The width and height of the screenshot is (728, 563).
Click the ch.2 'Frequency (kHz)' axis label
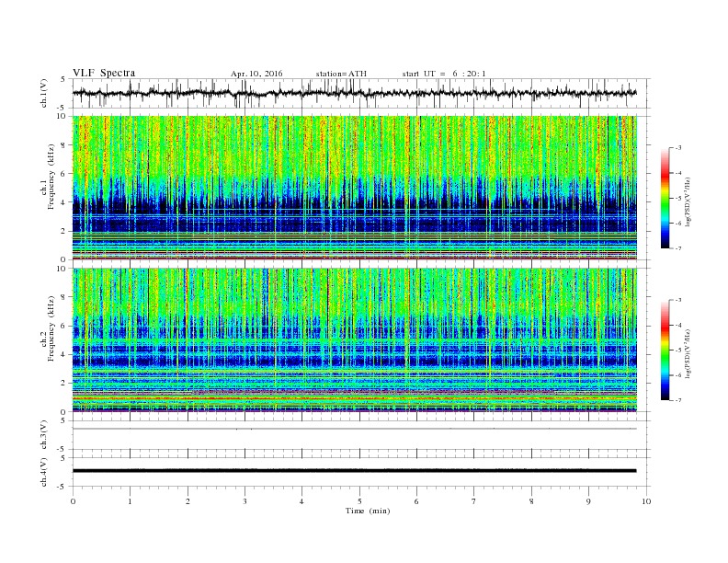(x=51, y=328)
